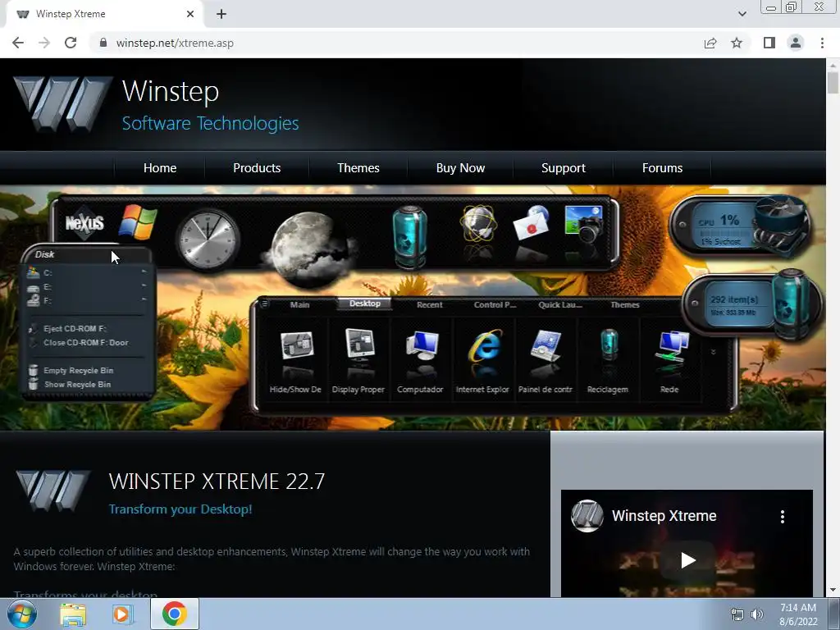
Task: Open Windows Explorer from the taskbar
Action: (73, 614)
